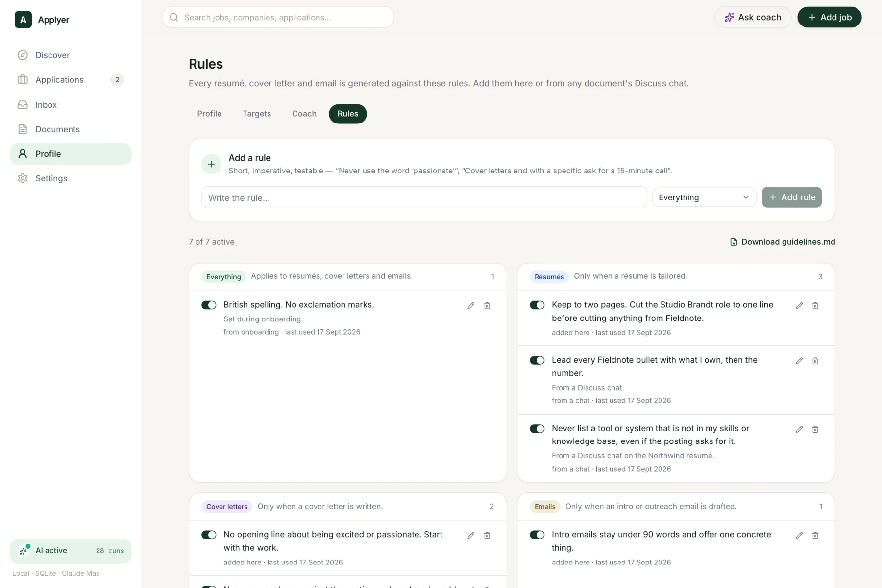
Task: Switch to the Profile tab
Action: pyautogui.click(x=209, y=114)
